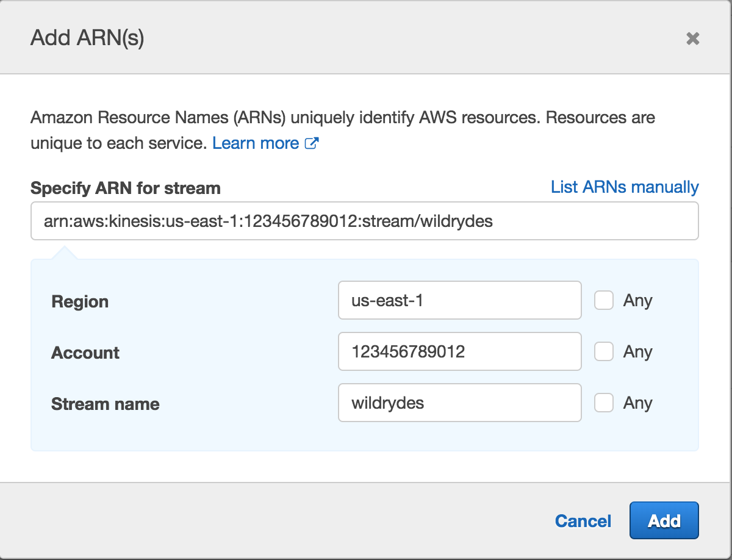Image resolution: width=732 pixels, height=560 pixels.
Task: Click the Region text field
Action: pyautogui.click(x=459, y=300)
